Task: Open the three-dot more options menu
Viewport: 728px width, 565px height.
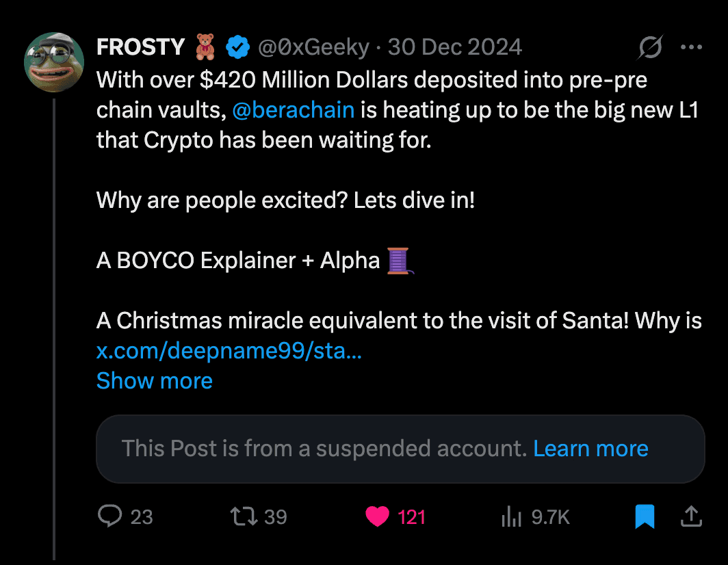Action: [691, 47]
